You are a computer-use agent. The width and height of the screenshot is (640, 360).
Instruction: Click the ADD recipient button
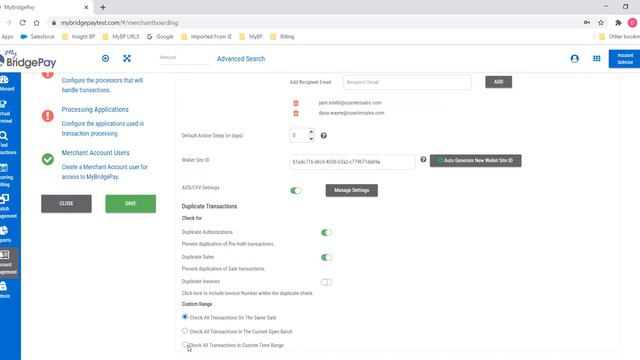[498, 82]
